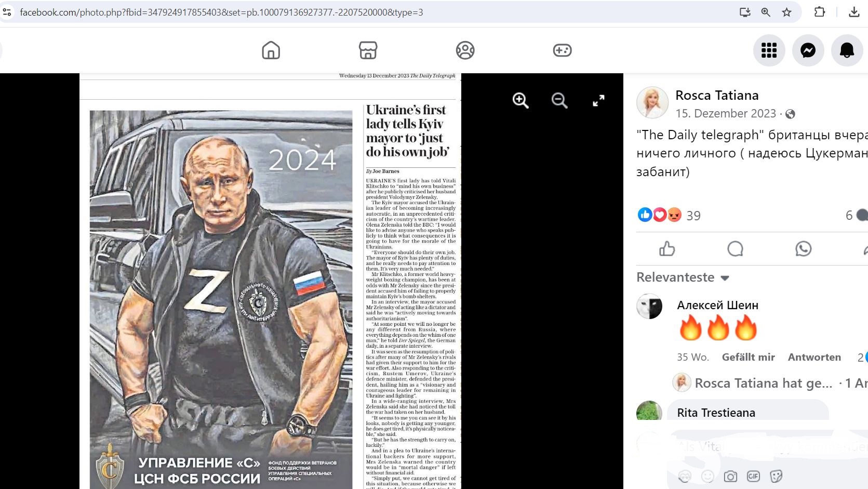The height and width of the screenshot is (489, 868).
Task: Zoom out of the photo
Action: (559, 100)
